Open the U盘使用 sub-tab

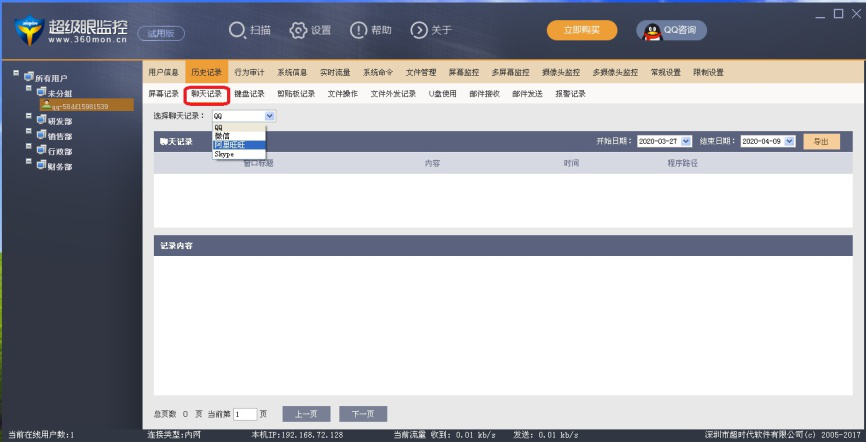tap(442, 94)
